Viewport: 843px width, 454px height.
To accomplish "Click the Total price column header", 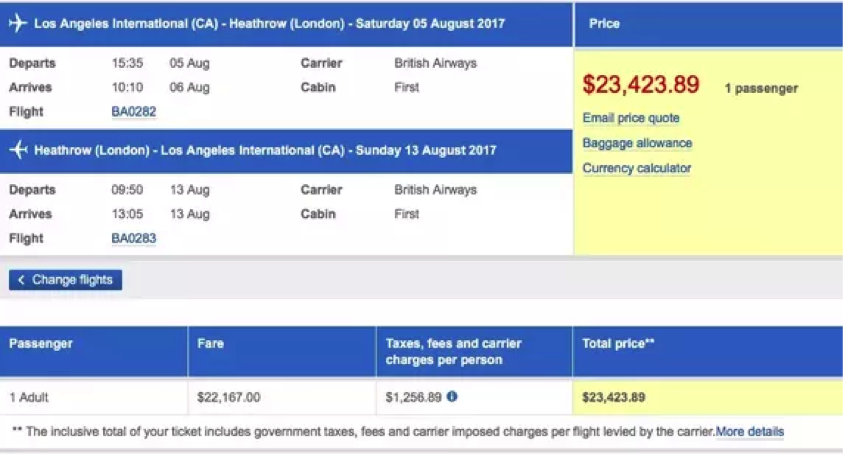I will pyautogui.click(x=618, y=344).
